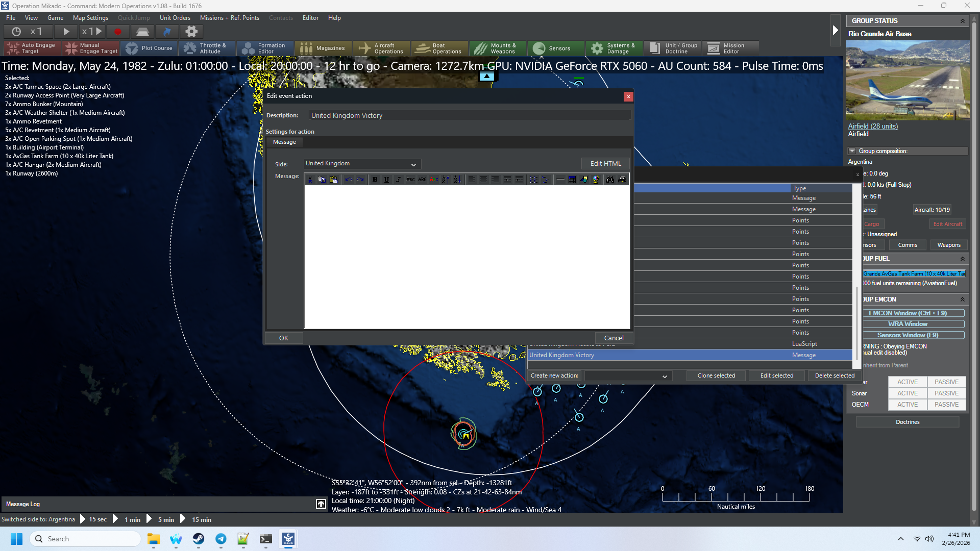Viewport: 980px width, 551px height.
Task: Select the Message tab in action settings
Action: (284, 142)
